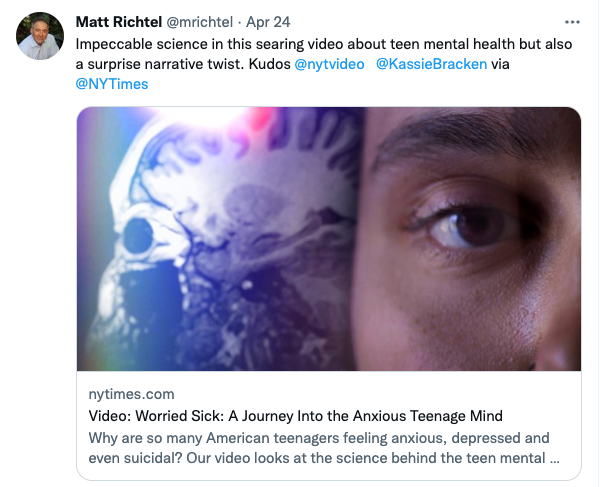Visit the @nytvideo mention
Screen dimensions: 600x487
[x=329, y=64]
